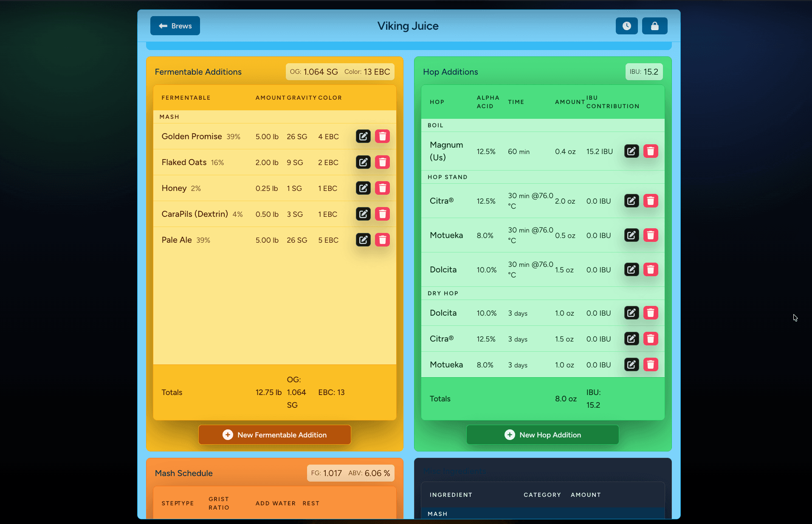
Task: Delete the Dolcita dry hop addition
Action: click(x=651, y=313)
